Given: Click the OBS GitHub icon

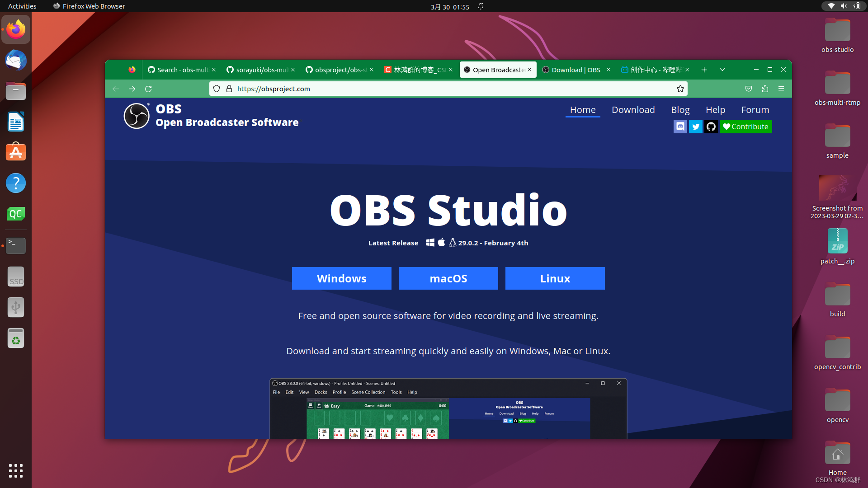Looking at the screenshot, I should pos(711,127).
